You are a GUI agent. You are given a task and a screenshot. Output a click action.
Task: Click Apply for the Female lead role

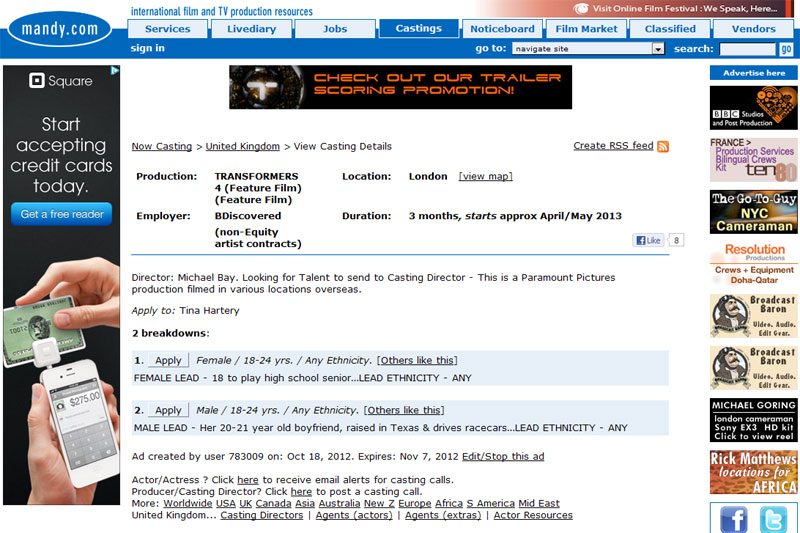pos(168,360)
